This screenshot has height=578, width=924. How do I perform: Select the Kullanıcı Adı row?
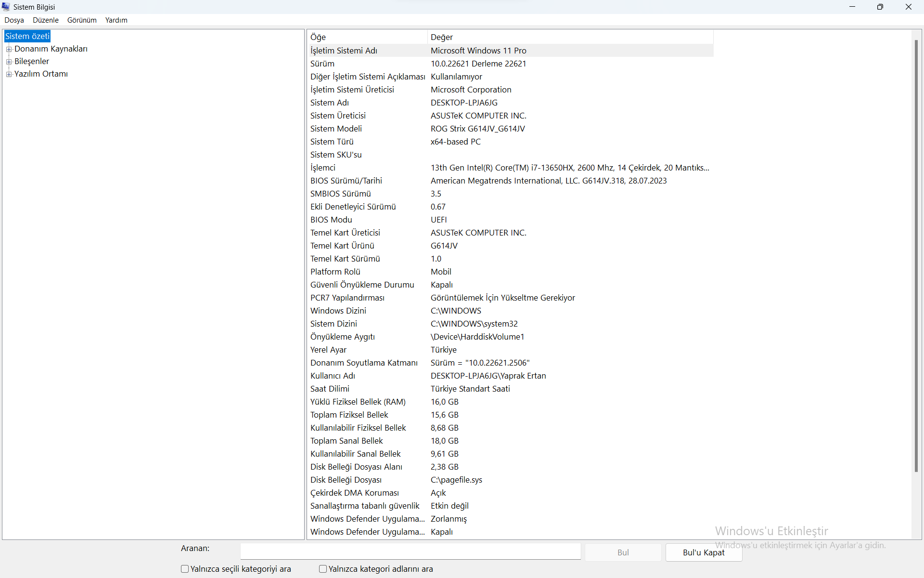click(511, 376)
